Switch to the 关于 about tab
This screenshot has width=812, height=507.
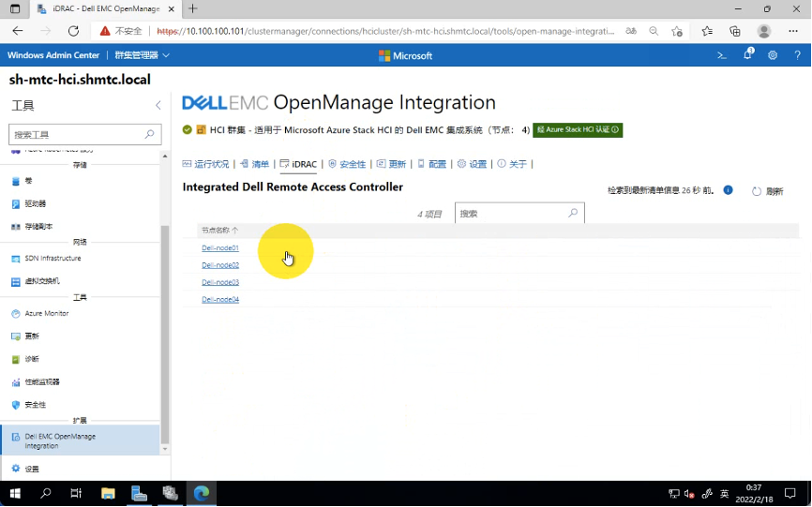(x=512, y=164)
